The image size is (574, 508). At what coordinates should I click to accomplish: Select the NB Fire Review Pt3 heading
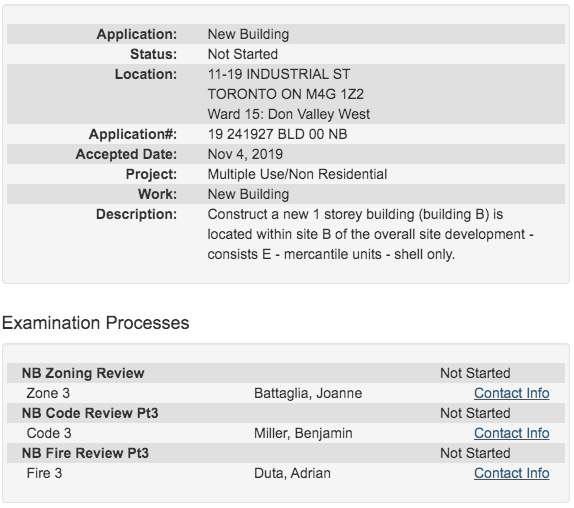[85, 453]
